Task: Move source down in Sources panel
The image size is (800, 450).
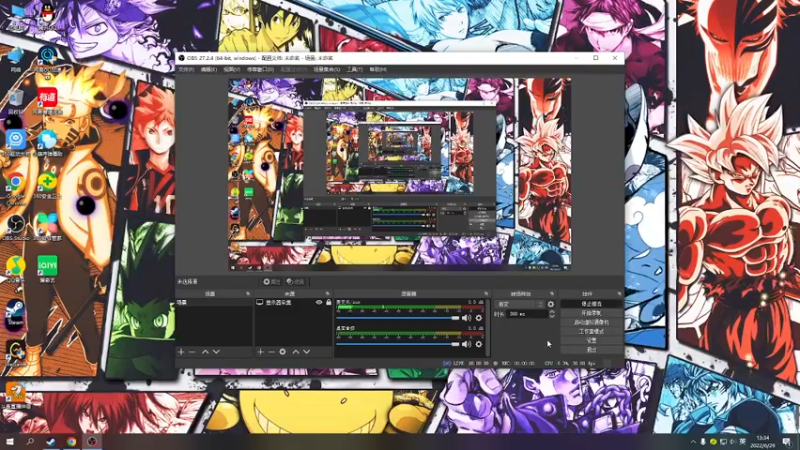Action: point(307,352)
